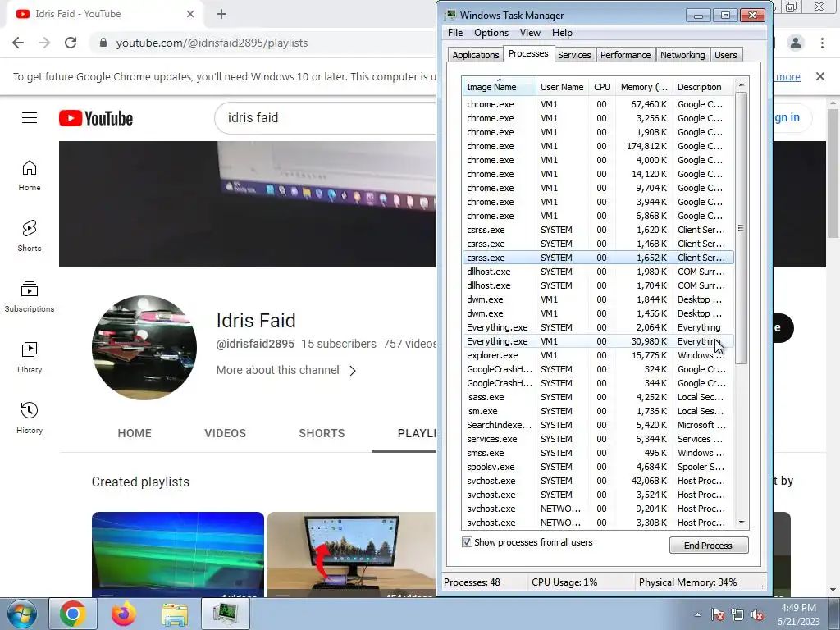Open the first created playlist thumbnail
The image size is (840, 630).
(178, 555)
